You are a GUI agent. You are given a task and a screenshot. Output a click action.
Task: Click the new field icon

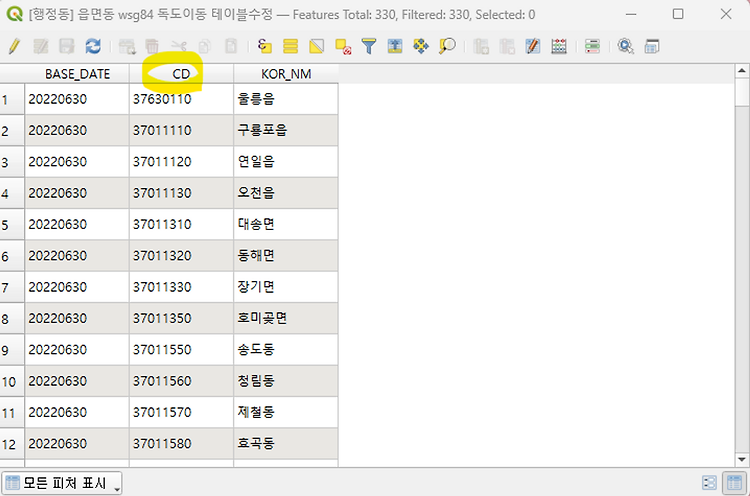click(x=481, y=46)
